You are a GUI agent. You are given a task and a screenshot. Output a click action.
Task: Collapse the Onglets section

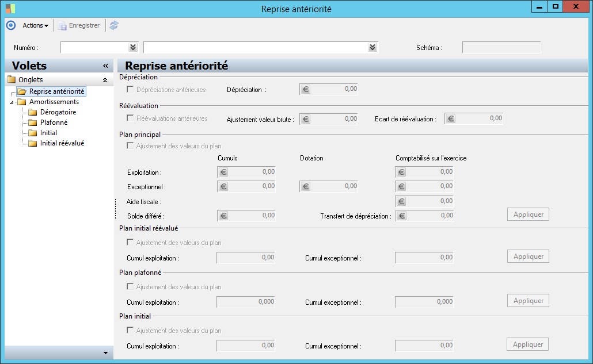tap(105, 80)
